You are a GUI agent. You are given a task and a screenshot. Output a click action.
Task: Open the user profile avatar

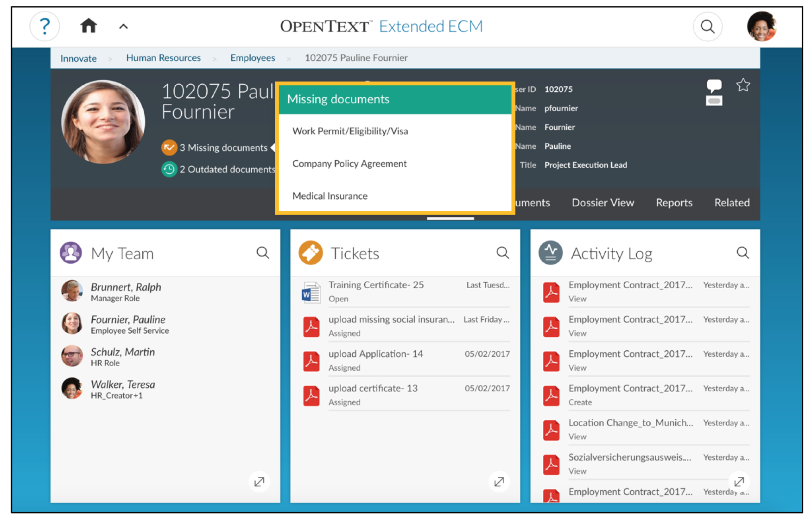tap(762, 26)
